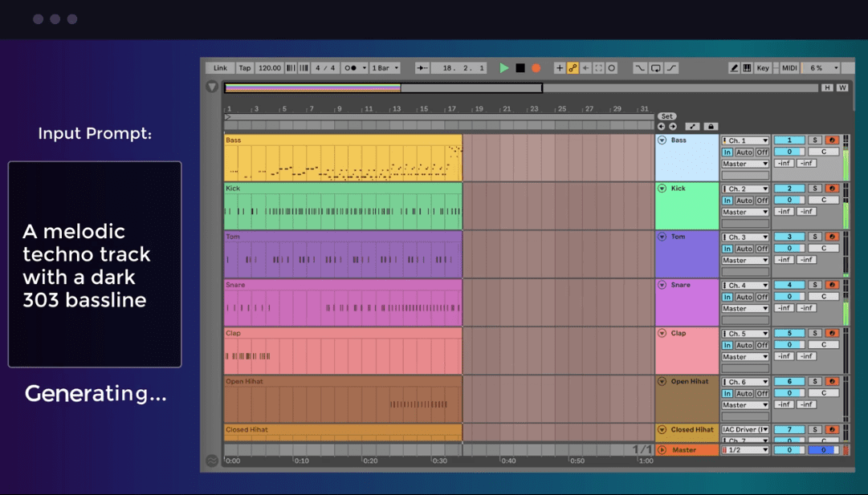Toggle the Follow playhead arrow icon

[422, 68]
